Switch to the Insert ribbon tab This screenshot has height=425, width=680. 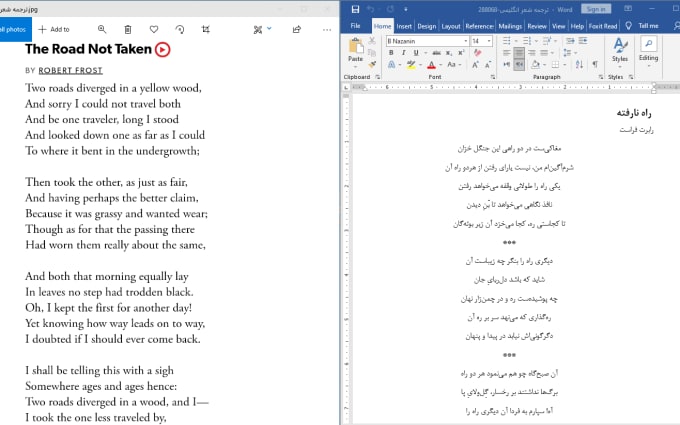[x=404, y=26]
